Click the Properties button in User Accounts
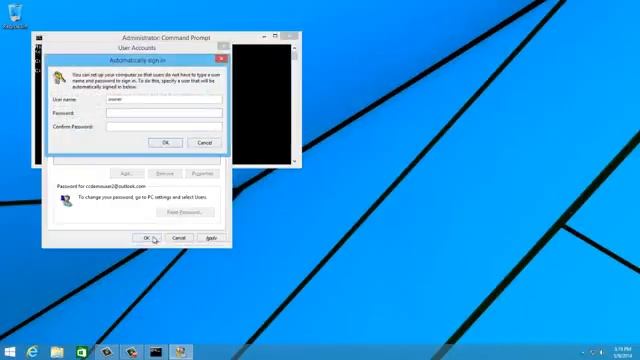This screenshot has width=640, height=360. pyautogui.click(x=202, y=173)
